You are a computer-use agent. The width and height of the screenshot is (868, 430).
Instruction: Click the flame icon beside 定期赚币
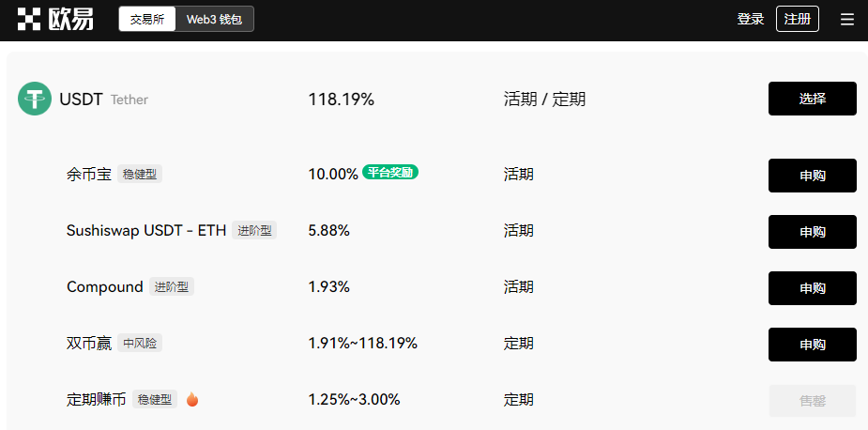192,399
